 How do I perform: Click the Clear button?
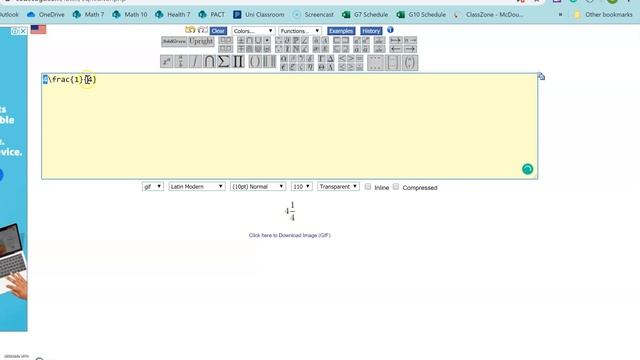[218, 31]
